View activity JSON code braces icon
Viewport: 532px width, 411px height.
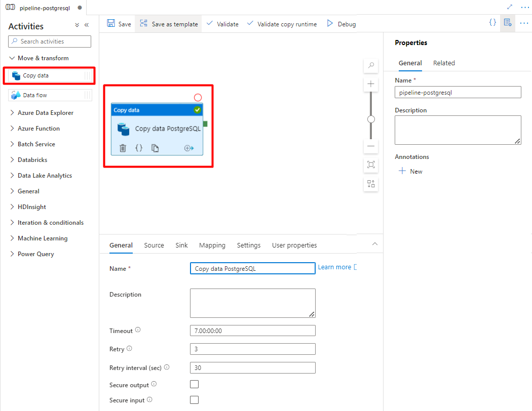pos(139,148)
